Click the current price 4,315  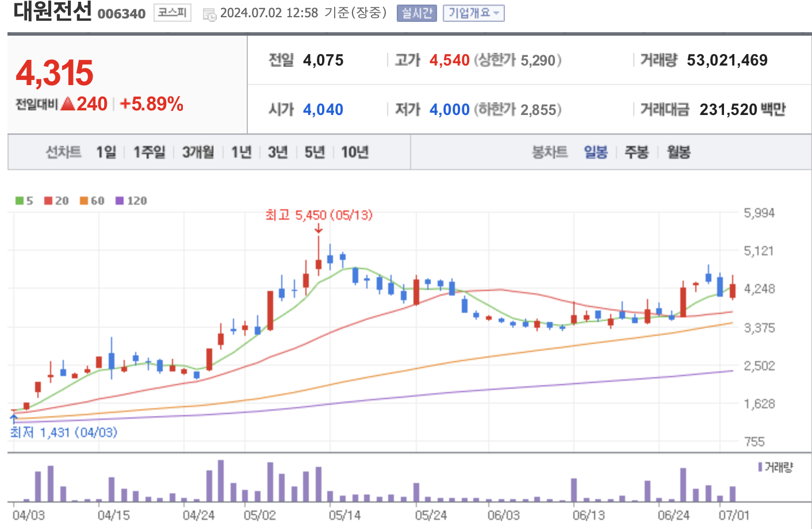[55, 73]
